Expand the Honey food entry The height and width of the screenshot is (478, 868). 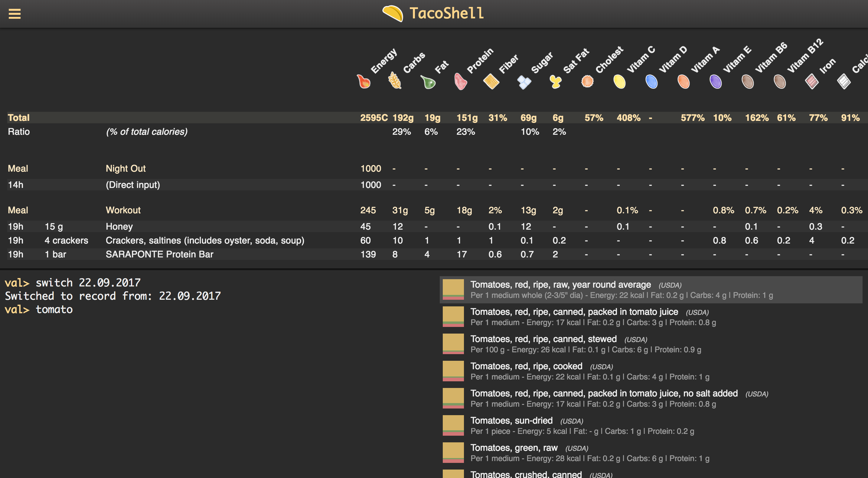pyautogui.click(x=119, y=226)
